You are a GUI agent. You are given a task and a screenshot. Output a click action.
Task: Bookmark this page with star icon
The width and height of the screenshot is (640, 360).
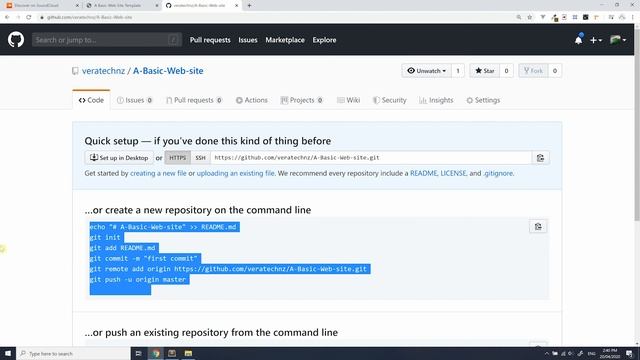(529, 17)
